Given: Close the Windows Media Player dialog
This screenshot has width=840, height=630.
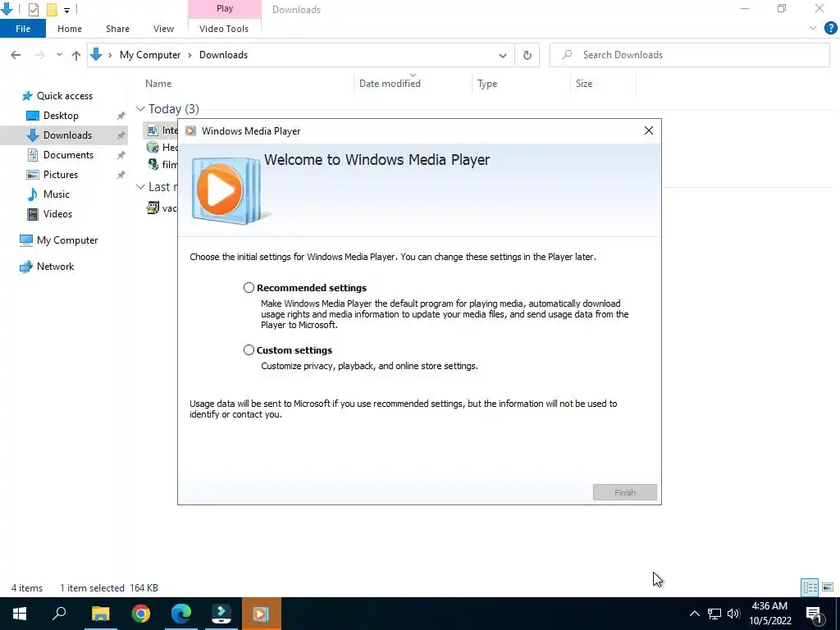Looking at the screenshot, I should [x=648, y=130].
